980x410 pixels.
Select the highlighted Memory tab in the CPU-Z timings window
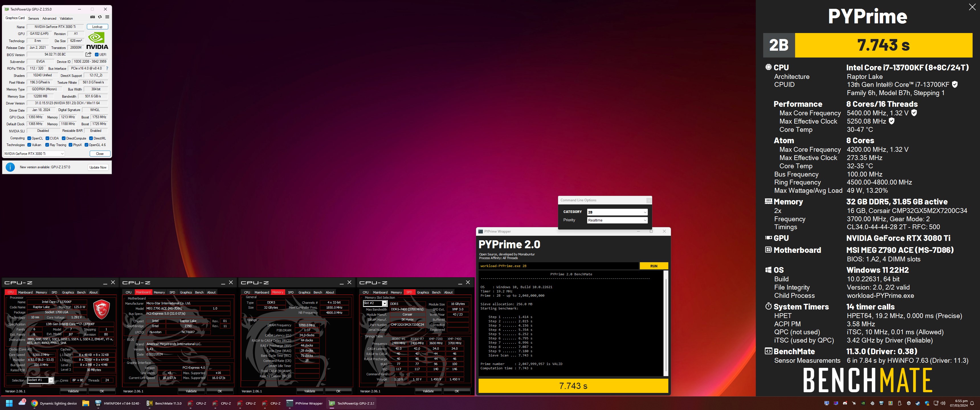[x=278, y=292]
